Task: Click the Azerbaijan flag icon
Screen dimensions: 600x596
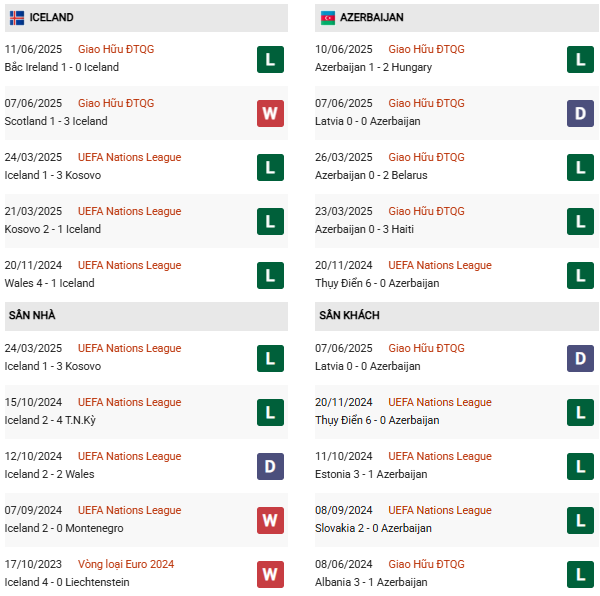Action: pyautogui.click(x=328, y=17)
